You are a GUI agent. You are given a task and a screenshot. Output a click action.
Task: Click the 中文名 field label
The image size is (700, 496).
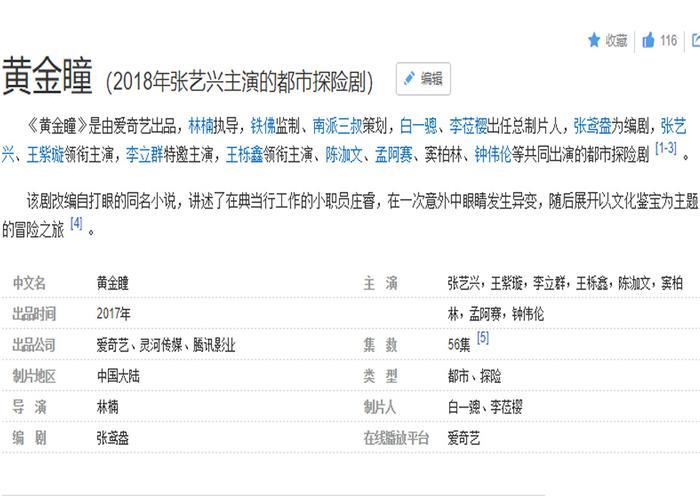click(x=29, y=283)
